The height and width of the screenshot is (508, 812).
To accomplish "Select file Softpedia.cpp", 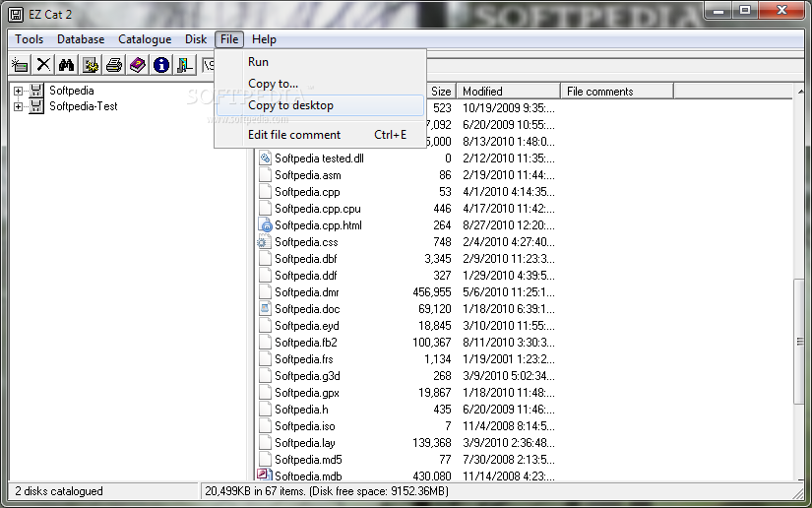I will (x=307, y=192).
